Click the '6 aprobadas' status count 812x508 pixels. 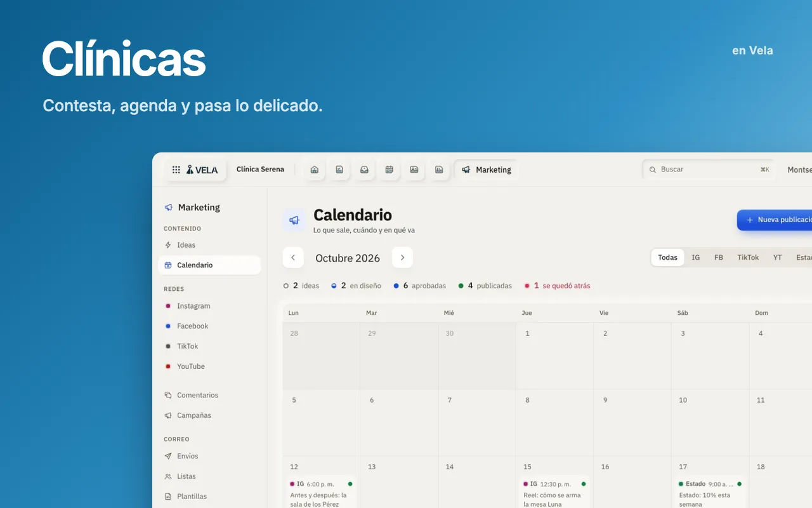pos(419,286)
